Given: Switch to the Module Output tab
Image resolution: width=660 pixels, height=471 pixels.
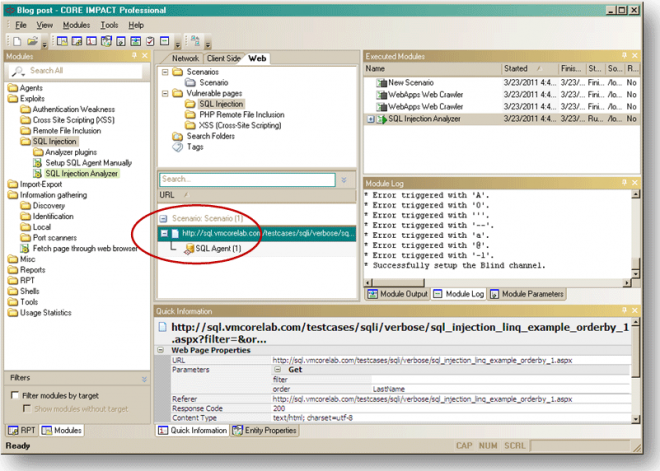Looking at the screenshot, I should click(x=397, y=294).
